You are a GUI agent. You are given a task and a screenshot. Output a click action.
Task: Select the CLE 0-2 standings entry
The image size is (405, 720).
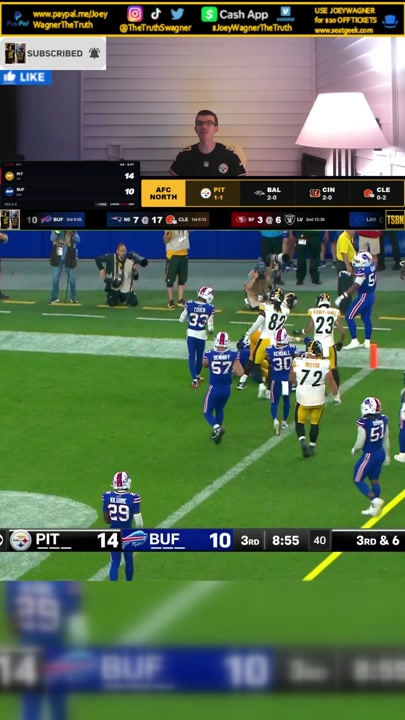coord(377,193)
